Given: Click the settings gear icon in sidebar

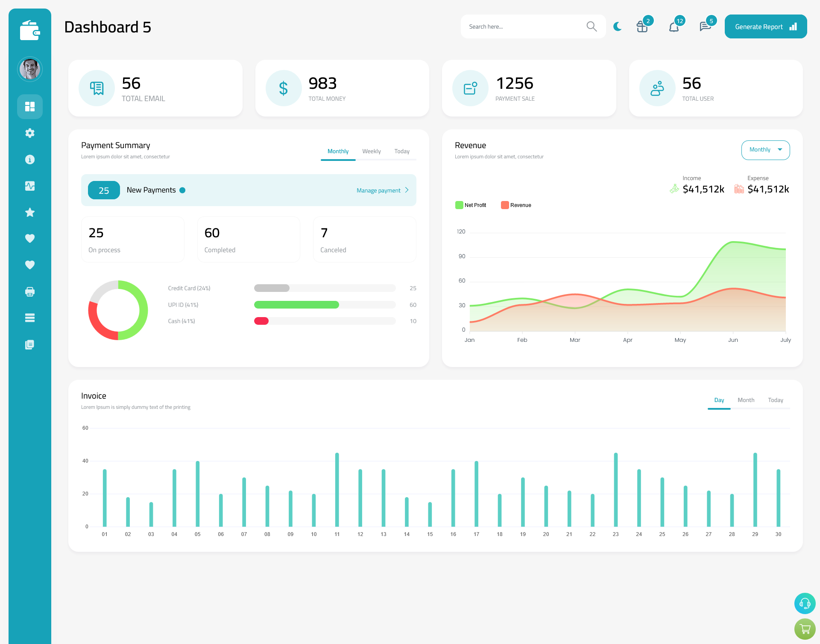Looking at the screenshot, I should point(29,132).
